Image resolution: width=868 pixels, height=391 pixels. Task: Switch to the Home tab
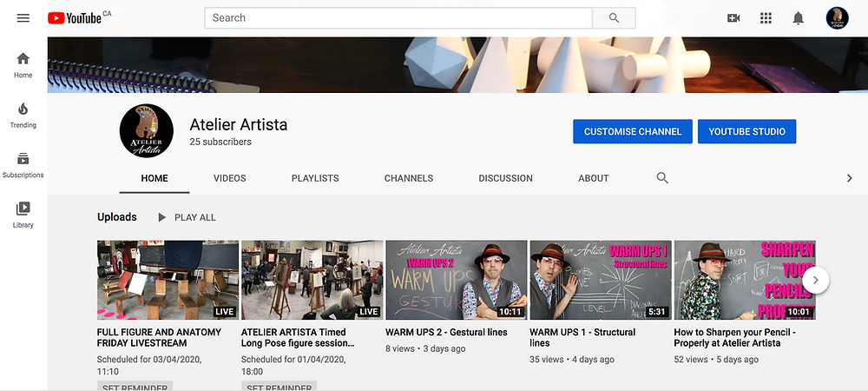[x=155, y=178]
